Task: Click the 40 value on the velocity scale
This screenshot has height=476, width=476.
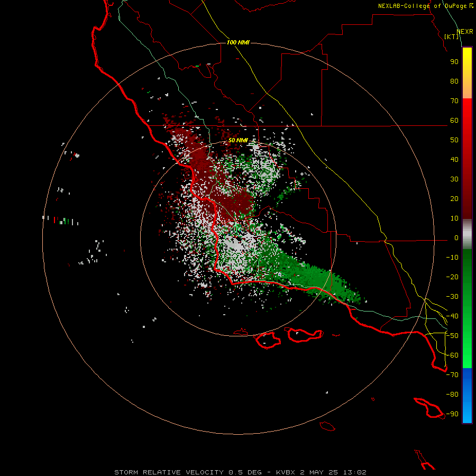Action: click(454, 159)
